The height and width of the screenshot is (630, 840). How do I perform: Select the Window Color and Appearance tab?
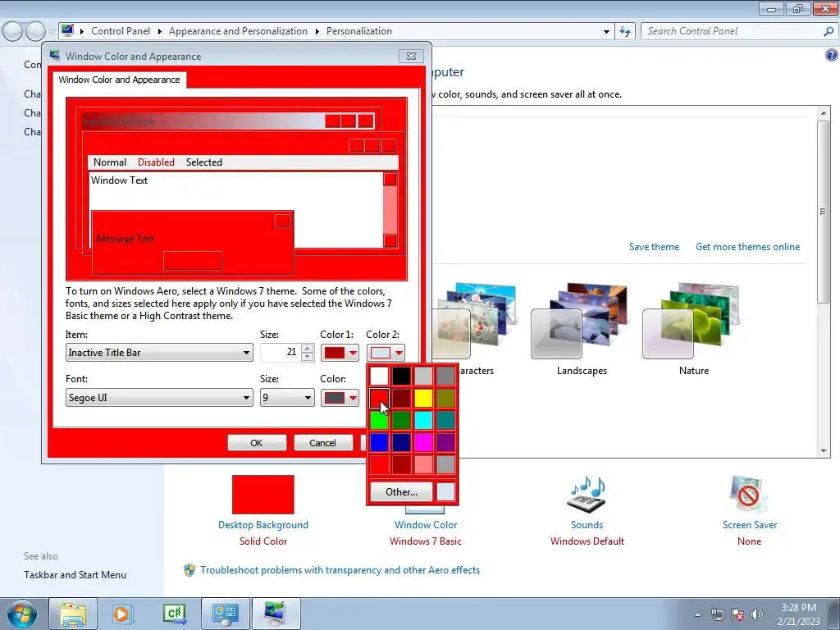click(x=120, y=80)
